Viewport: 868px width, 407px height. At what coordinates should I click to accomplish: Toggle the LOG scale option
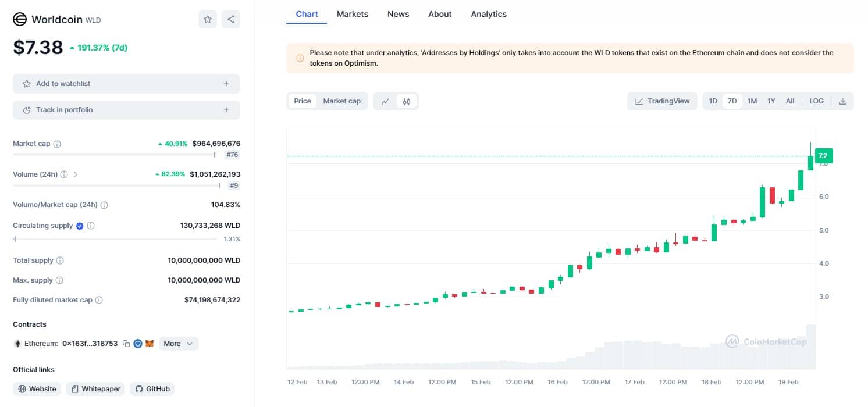coord(816,101)
